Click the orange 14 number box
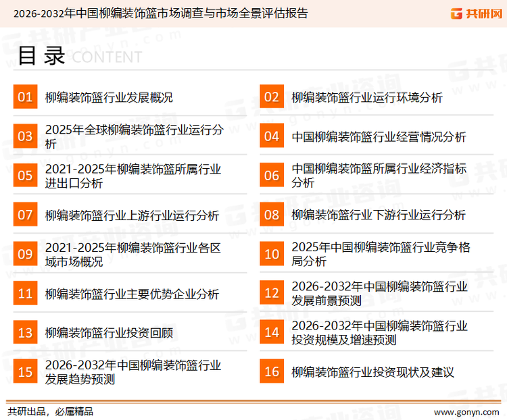This screenshot has width=507, height=420. click(272, 332)
